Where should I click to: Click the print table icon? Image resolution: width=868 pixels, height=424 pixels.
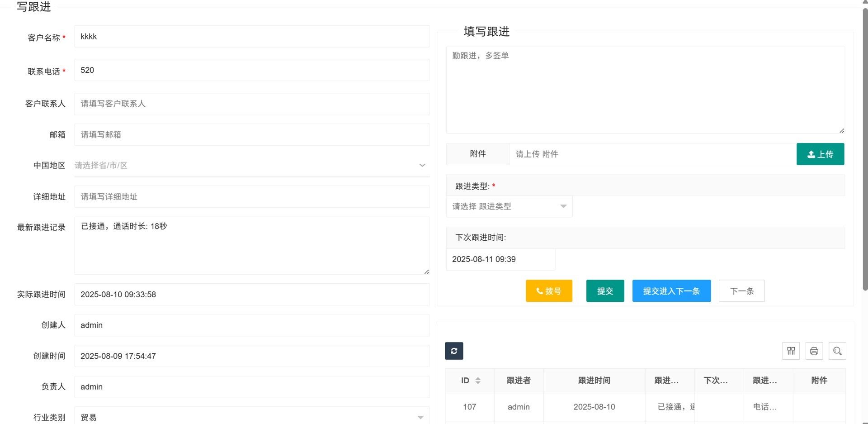pyautogui.click(x=814, y=351)
